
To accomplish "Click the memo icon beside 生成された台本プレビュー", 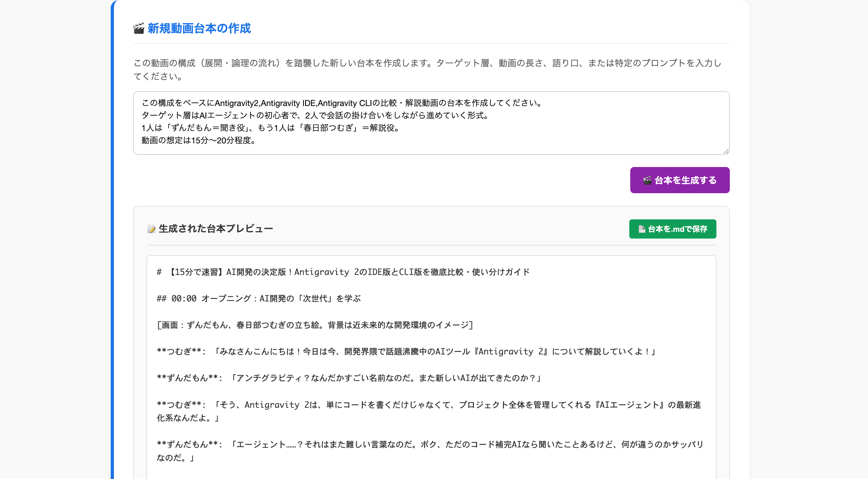I will pos(151,229).
